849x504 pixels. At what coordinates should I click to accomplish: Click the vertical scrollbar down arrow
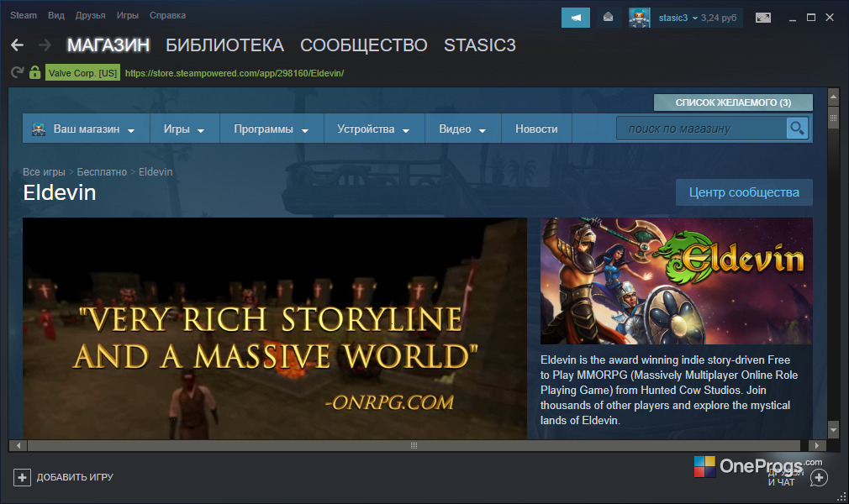(x=833, y=430)
